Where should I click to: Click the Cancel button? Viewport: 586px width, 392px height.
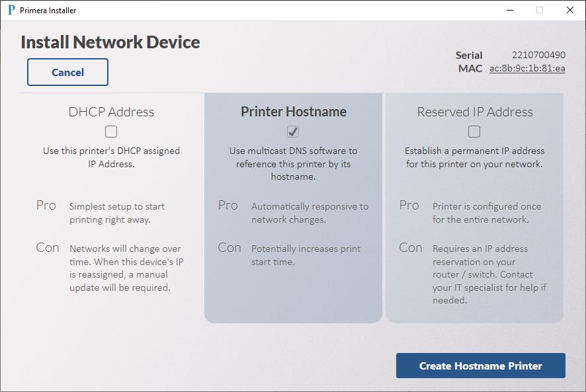click(x=67, y=72)
